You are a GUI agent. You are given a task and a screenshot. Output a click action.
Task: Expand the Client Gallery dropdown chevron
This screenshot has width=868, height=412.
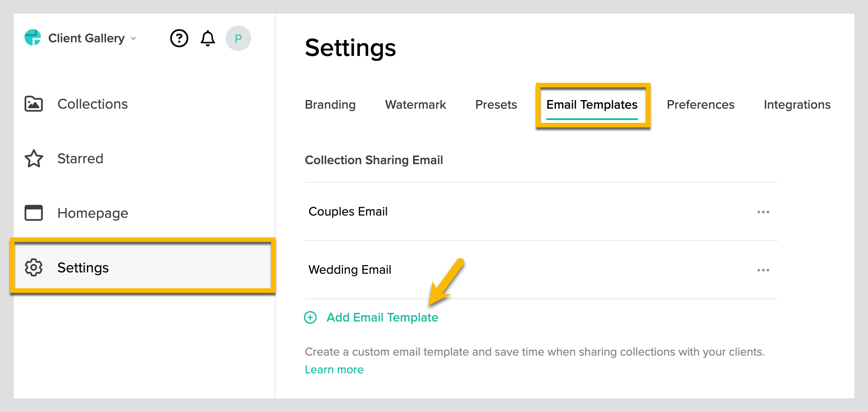133,38
